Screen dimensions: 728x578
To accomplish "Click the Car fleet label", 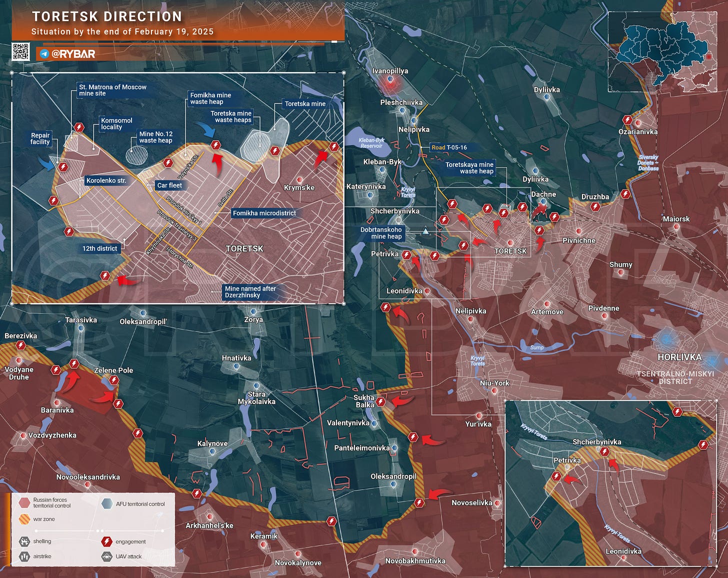I will [x=169, y=185].
